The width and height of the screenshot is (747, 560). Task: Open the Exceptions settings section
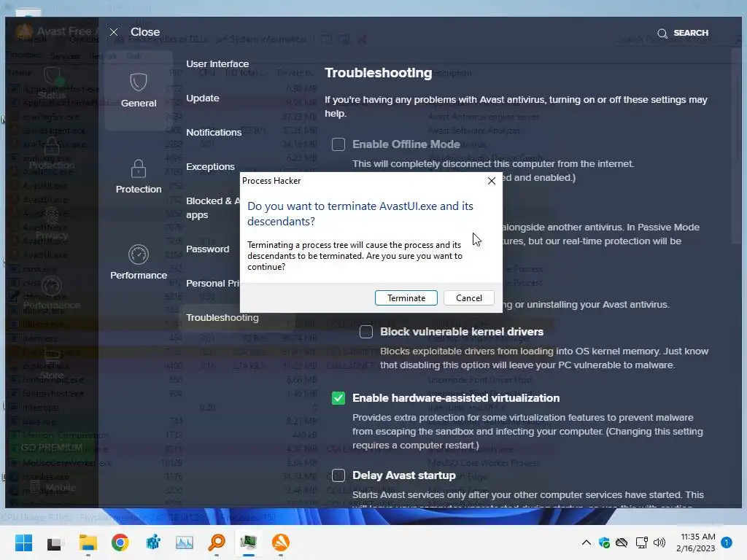point(210,167)
